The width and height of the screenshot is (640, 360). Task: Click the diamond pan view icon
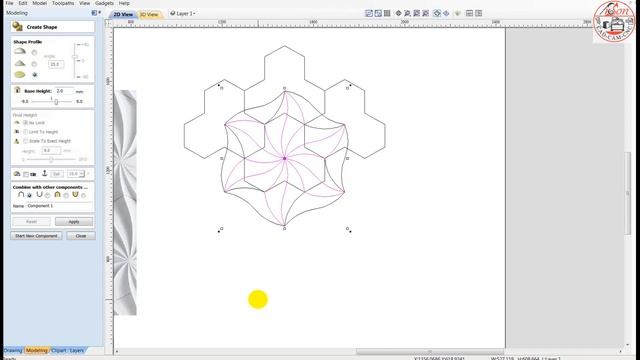click(x=398, y=13)
